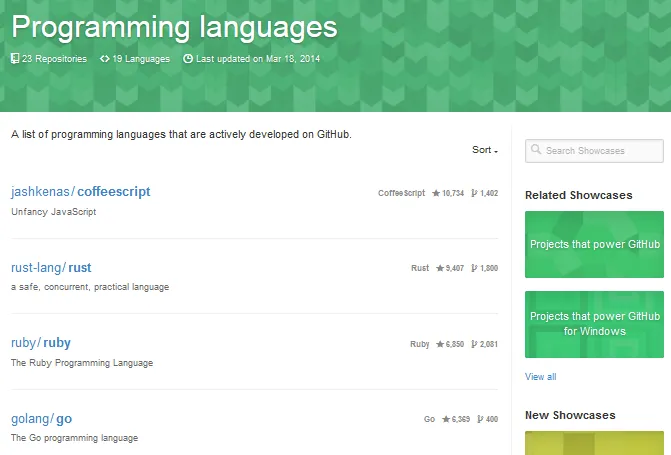Open the rust-lang organization link
The height and width of the screenshot is (455, 671).
coord(36,268)
